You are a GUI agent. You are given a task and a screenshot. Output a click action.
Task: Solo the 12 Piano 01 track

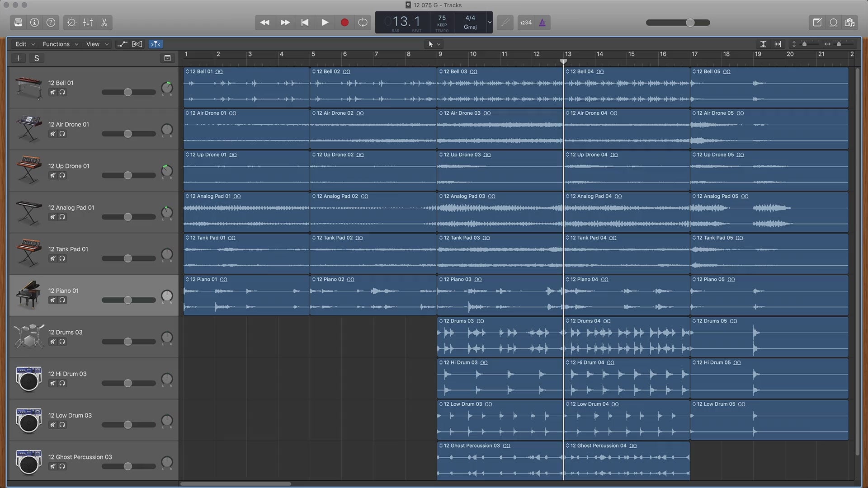click(62, 300)
